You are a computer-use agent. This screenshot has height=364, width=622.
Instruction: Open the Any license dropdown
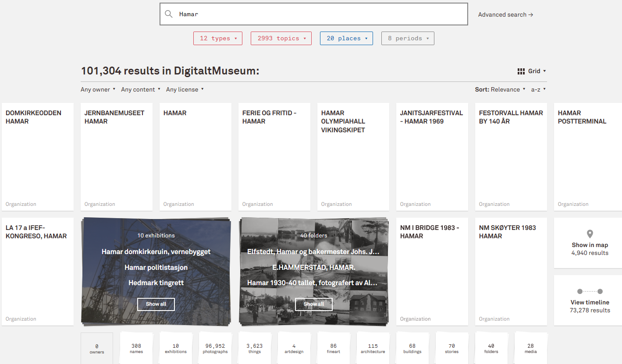click(185, 89)
